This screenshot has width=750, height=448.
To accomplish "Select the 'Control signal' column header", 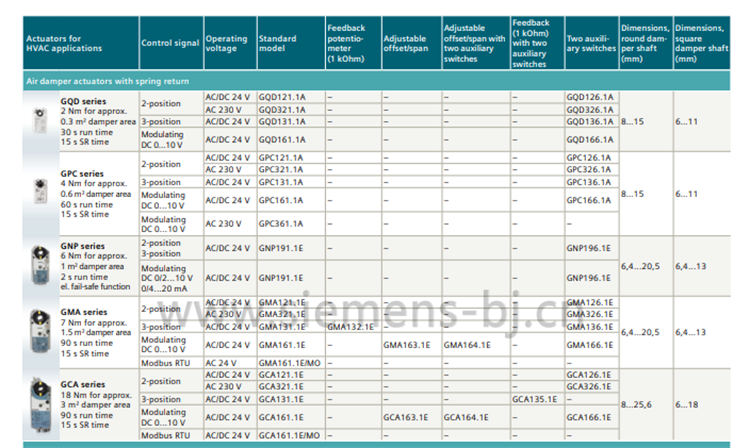I will (x=170, y=43).
